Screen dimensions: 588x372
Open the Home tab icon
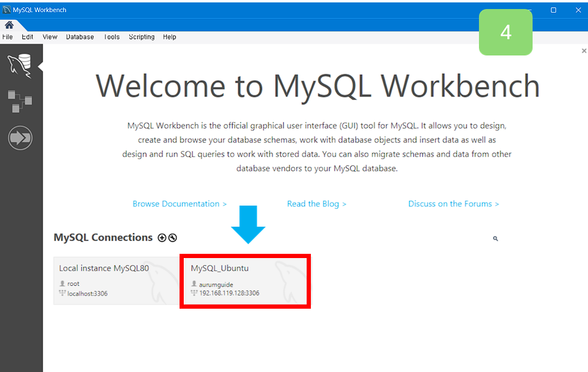[x=9, y=25]
